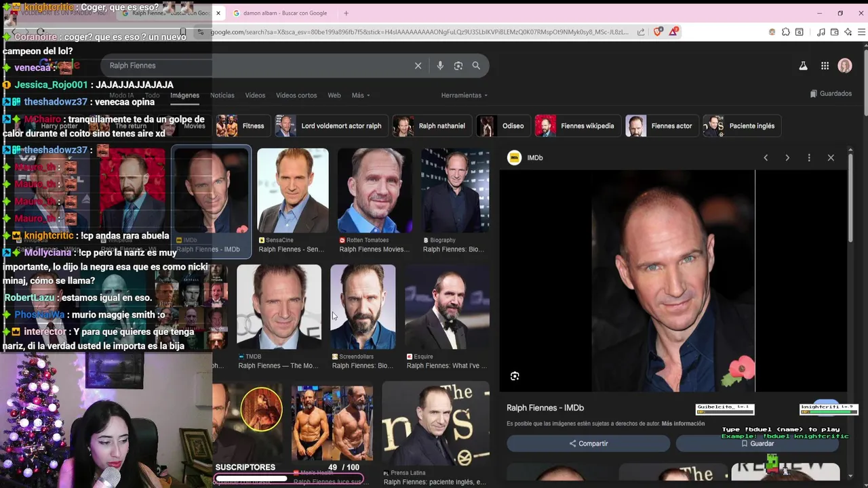Switch to the Vídeos results tab

point(255,96)
